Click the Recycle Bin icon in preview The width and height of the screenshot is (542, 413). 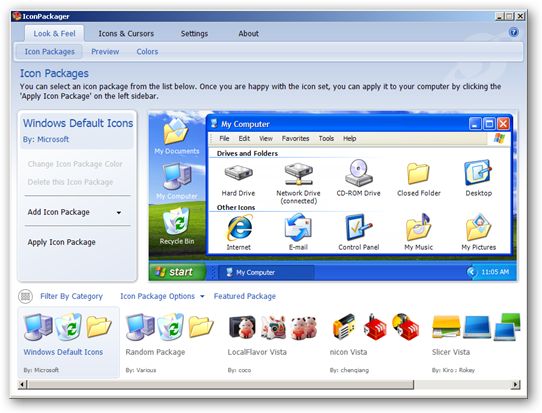tap(177, 221)
